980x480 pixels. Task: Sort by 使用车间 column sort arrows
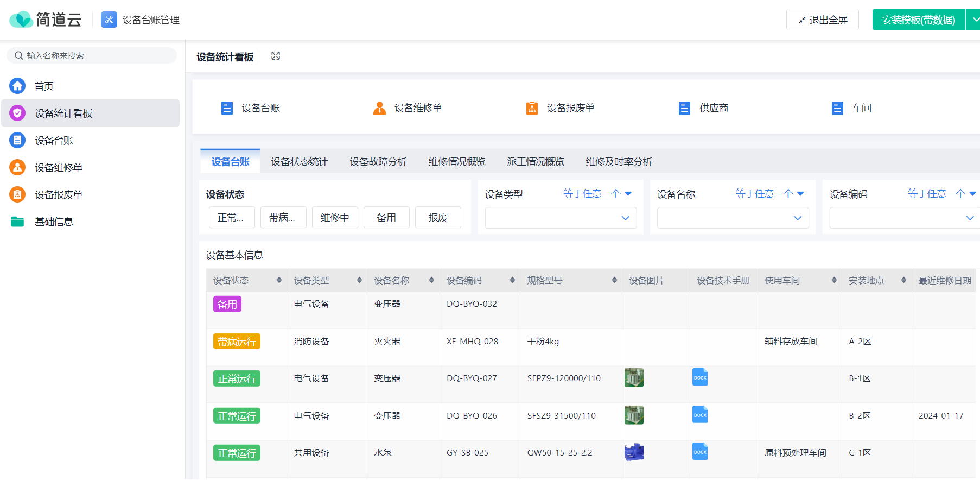834,280
